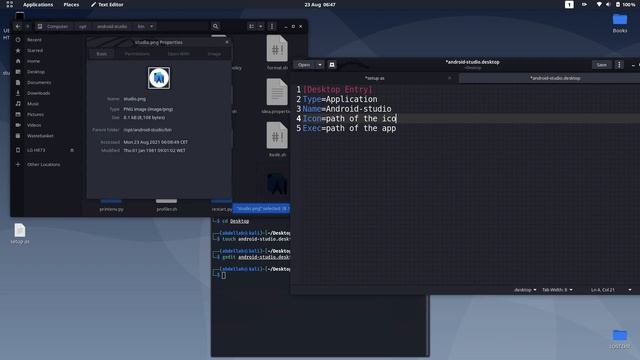Click the terminal prompt input line
This screenshot has height=360, width=640.
pyautogui.click(x=224, y=276)
